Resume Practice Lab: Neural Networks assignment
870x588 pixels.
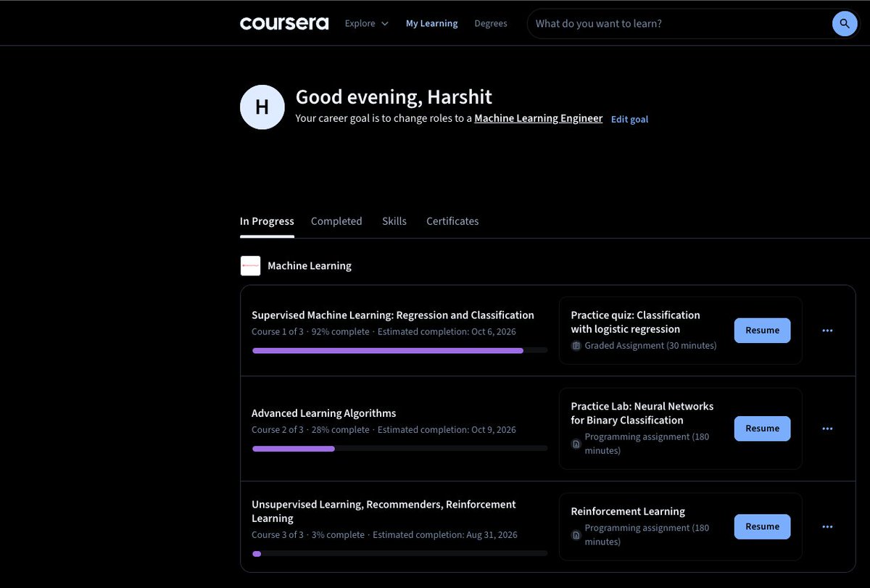[762, 428]
